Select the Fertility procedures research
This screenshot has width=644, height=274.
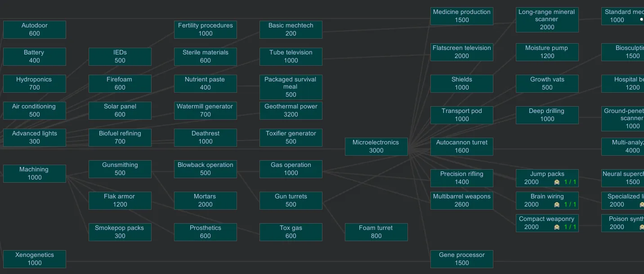coord(205,30)
